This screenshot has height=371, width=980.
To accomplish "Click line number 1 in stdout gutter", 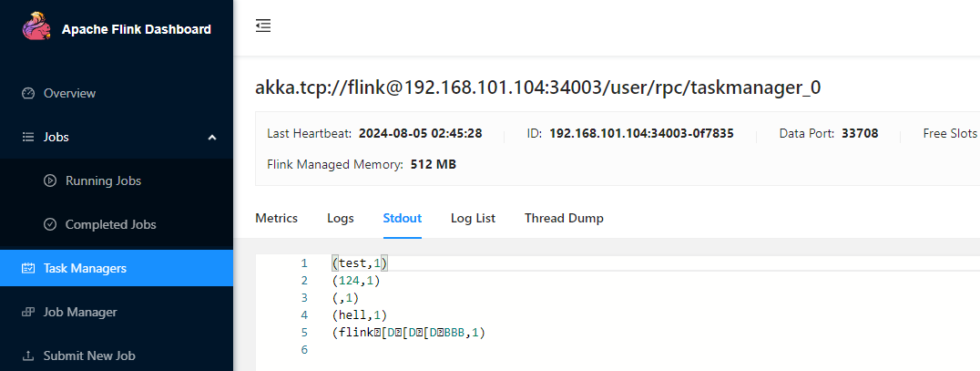I will click(304, 264).
